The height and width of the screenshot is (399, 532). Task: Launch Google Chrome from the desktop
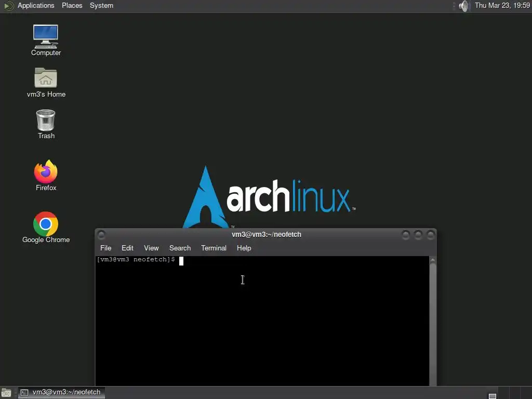pos(46,228)
